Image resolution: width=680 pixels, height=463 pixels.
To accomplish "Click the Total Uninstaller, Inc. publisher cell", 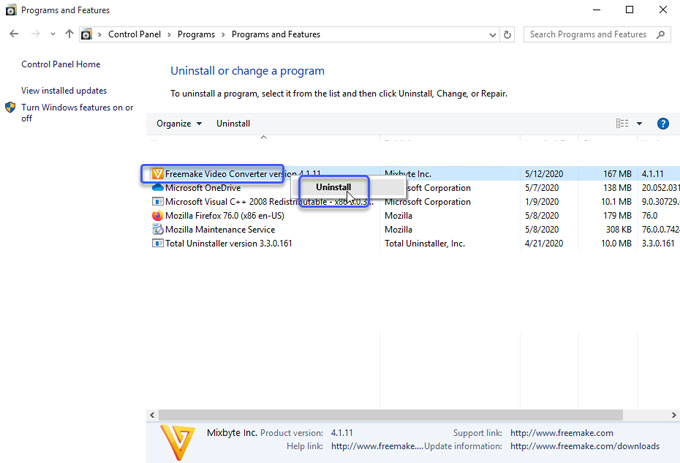I will [425, 243].
